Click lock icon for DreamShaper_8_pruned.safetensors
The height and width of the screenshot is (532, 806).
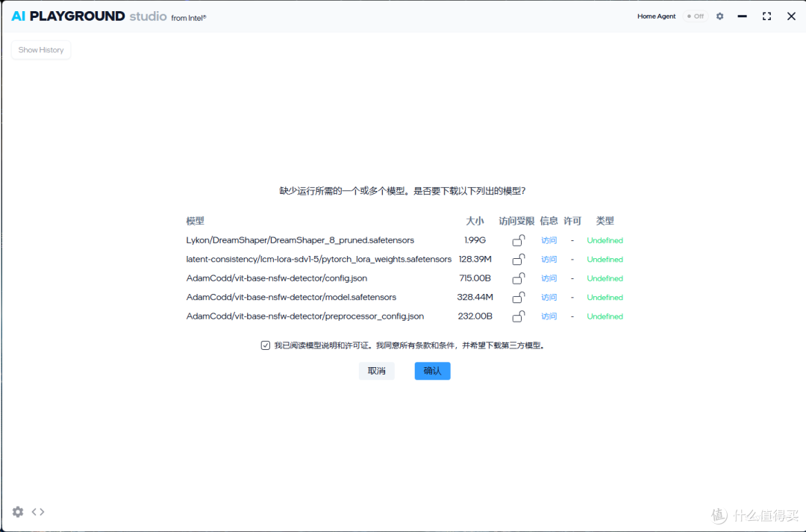click(x=519, y=240)
